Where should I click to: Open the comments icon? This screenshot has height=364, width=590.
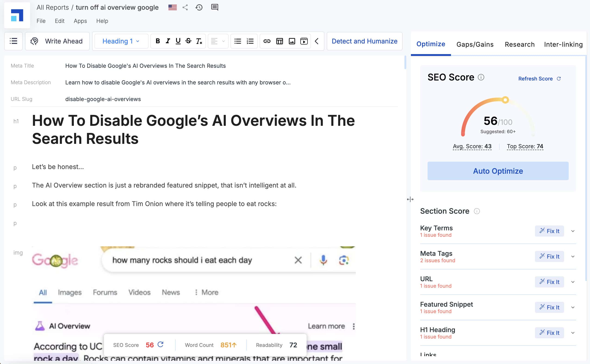[x=214, y=7]
